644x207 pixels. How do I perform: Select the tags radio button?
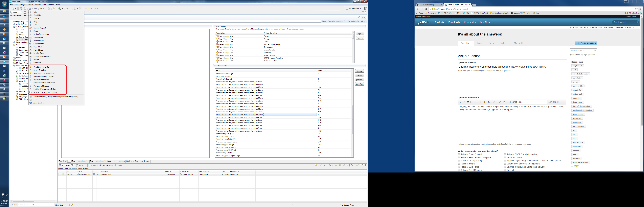[x=582, y=55]
